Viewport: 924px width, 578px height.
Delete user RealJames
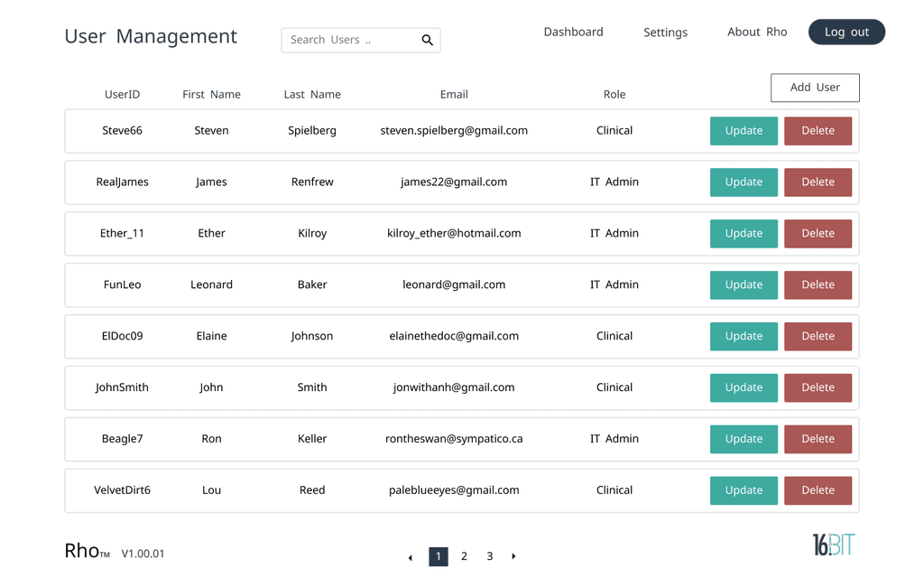818,182
